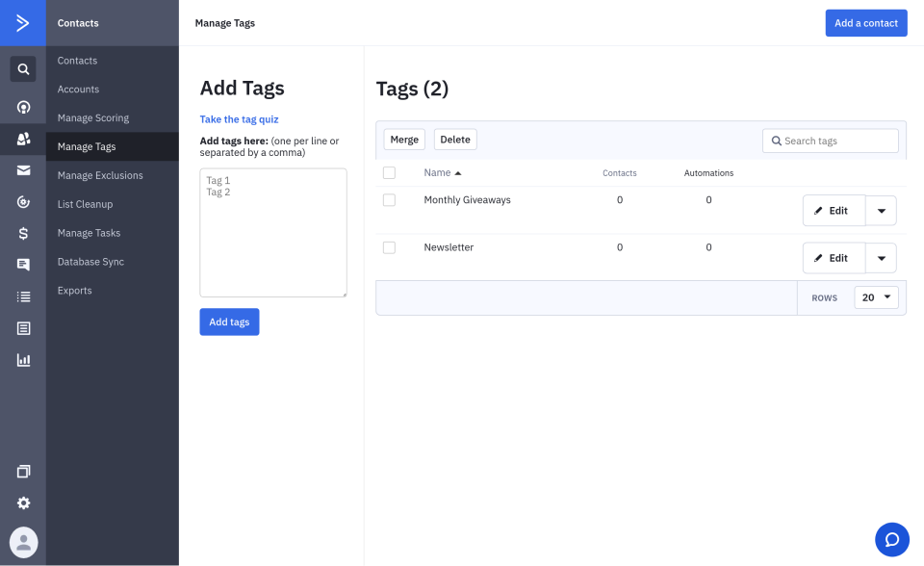Open the Lists icon in sidebar
This screenshot has height=566, width=924.
click(23, 296)
